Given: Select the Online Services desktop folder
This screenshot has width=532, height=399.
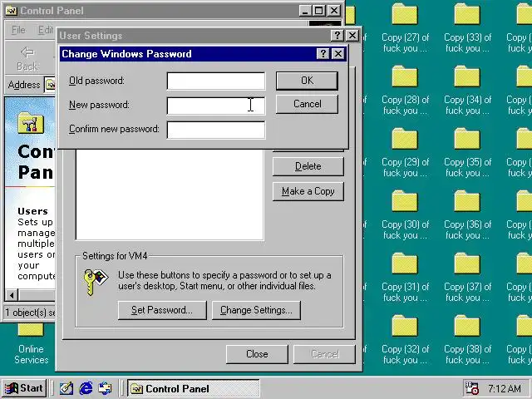Looking at the screenshot, I should (x=31, y=344).
